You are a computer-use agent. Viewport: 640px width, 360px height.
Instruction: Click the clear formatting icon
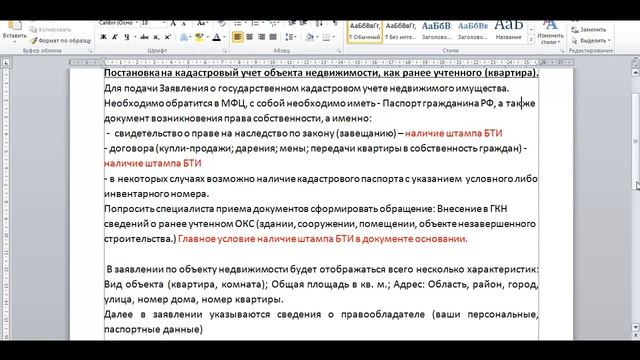222,23
